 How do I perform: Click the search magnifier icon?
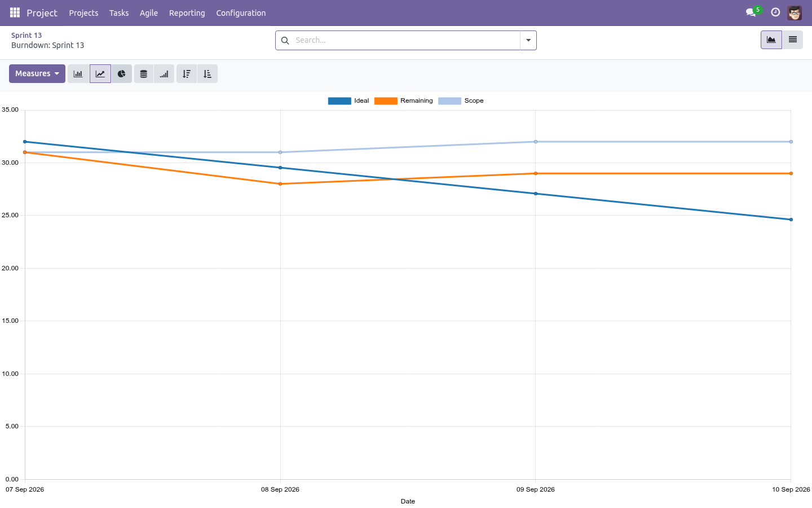point(285,41)
